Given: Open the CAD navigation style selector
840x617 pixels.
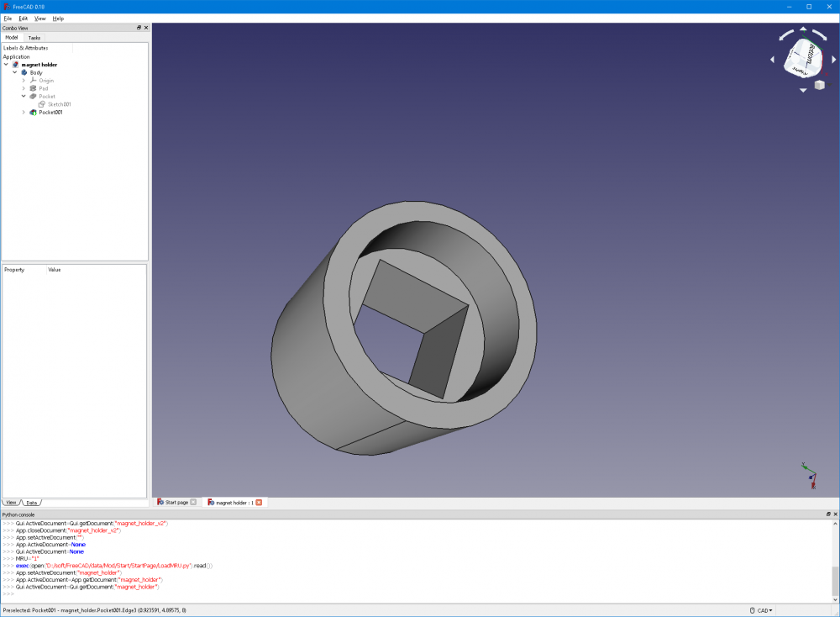Looking at the screenshot, I should (x=761, y=610).
